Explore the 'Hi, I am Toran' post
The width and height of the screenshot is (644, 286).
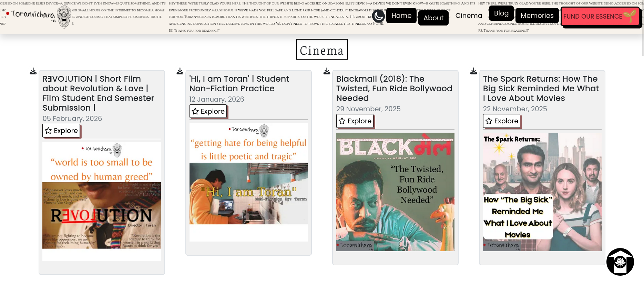208,111
